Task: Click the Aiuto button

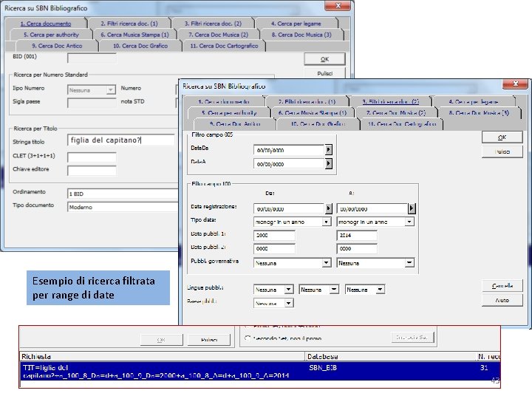Action: 502,300
